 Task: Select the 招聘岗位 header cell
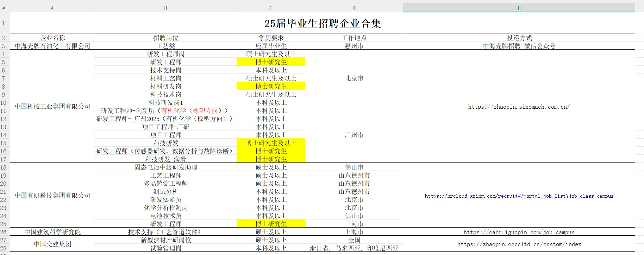point(165,38)
